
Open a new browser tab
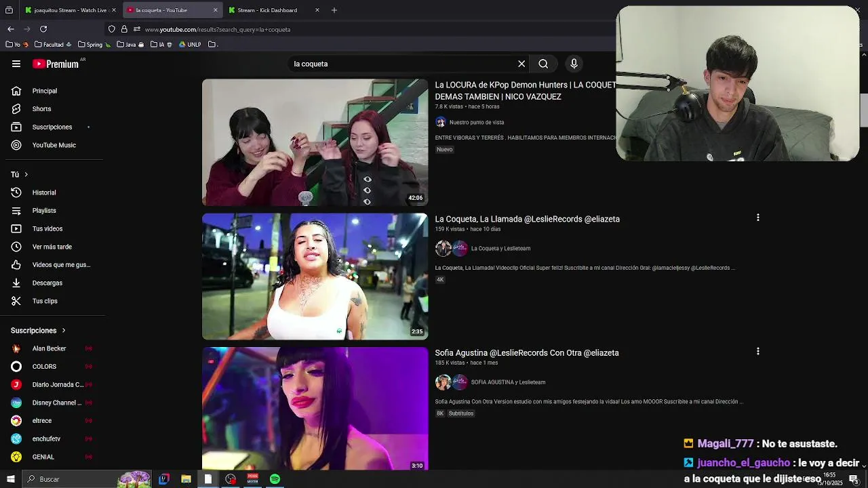click(x=334, y=10)
